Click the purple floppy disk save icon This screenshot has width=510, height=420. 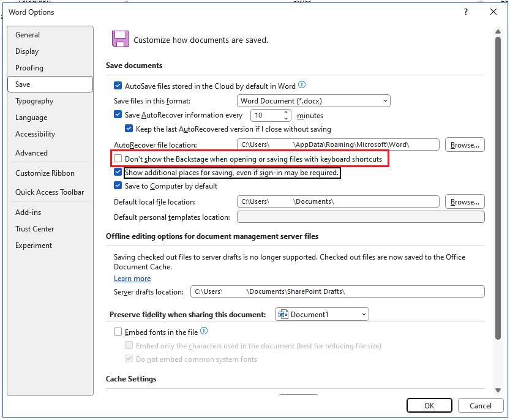[120, 39]
